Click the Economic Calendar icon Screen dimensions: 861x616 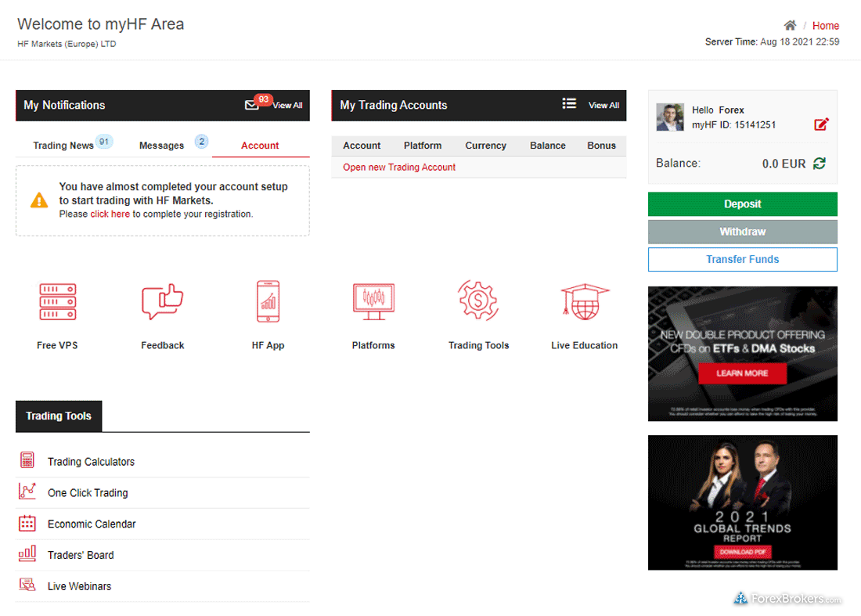click(x=27, y=523)
